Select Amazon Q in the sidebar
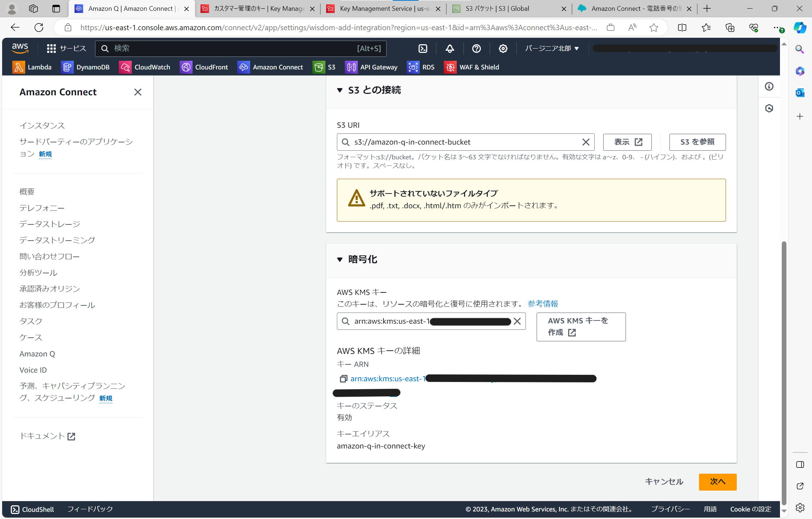812x519 pixels. tap(37, 354)
